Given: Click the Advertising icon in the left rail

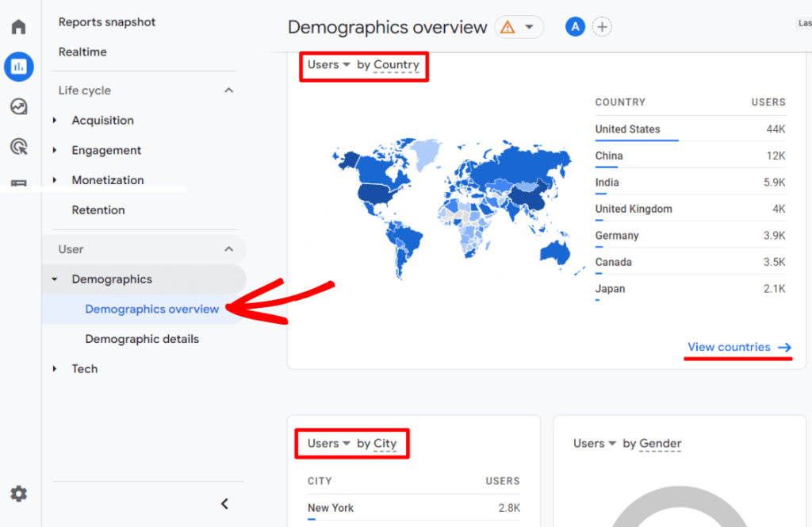Looking at the screenshot, I should pyautogui.click(x=17, y=146).
